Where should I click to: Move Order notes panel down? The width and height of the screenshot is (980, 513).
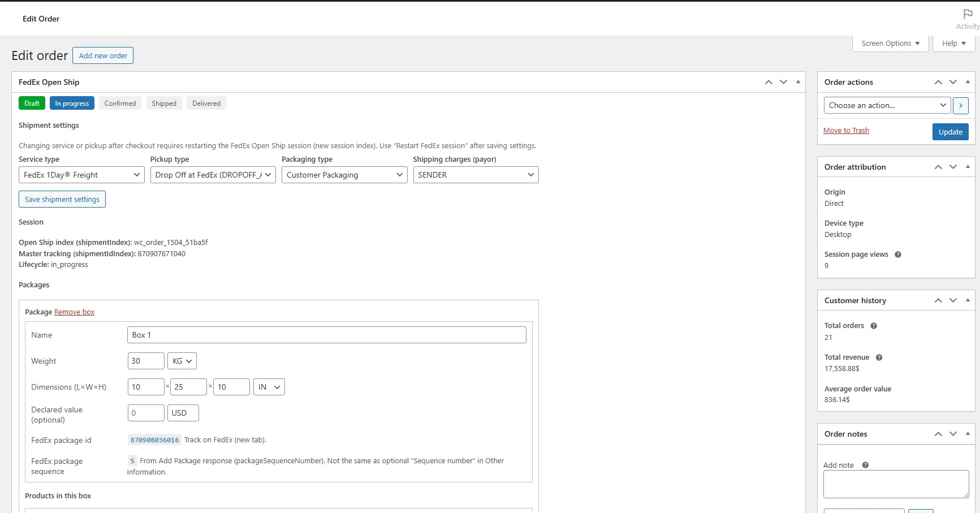[x=953, y=434]
